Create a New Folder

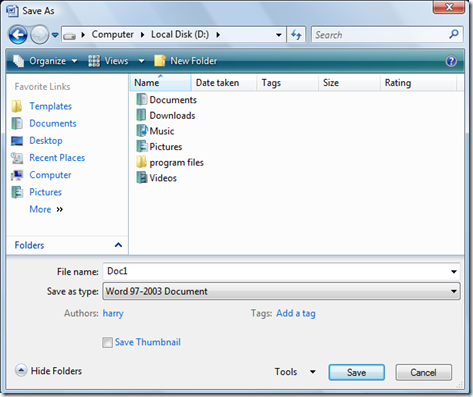coord(186,61)
